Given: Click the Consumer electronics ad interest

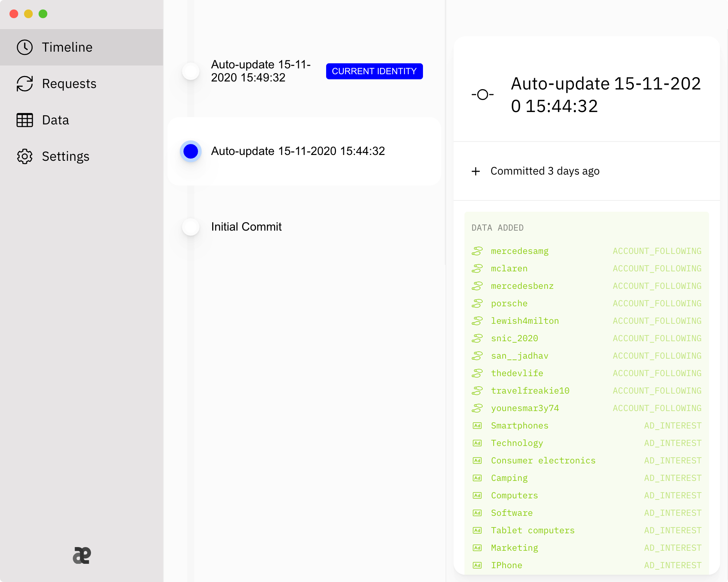Looking at the screenshot, I should [543, 461].
